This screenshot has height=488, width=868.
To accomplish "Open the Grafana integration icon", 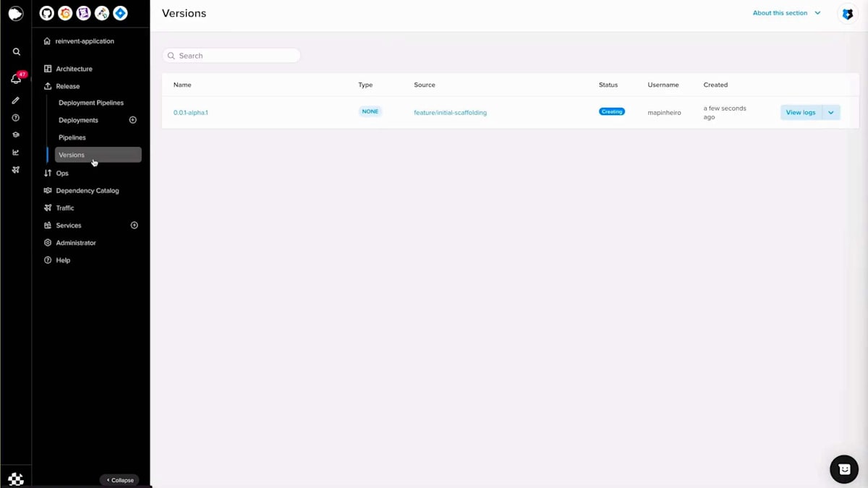I will point(65,13).
